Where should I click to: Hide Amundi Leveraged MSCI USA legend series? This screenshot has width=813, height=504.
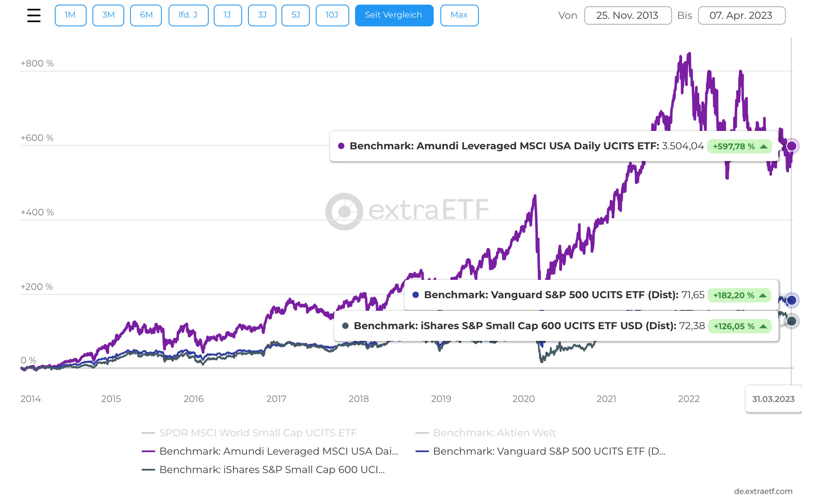278,451
